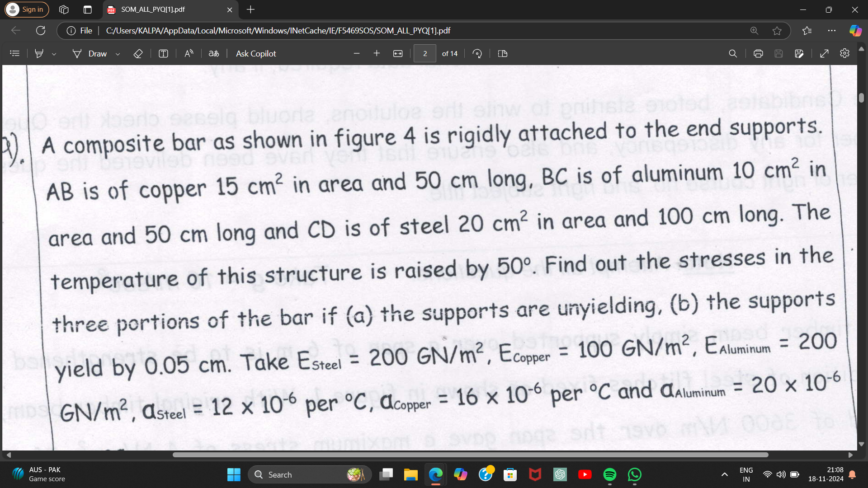This screenshot has width=868, height=488.
Task: Click Save as icon
Action: (x=799, y=53)
